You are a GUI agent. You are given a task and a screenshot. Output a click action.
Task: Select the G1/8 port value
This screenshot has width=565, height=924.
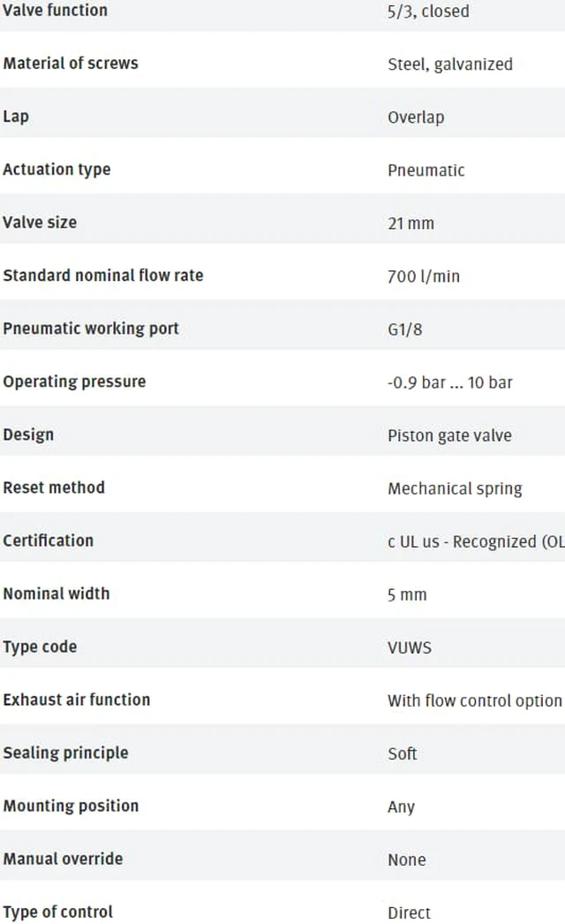tap(404, 329)
